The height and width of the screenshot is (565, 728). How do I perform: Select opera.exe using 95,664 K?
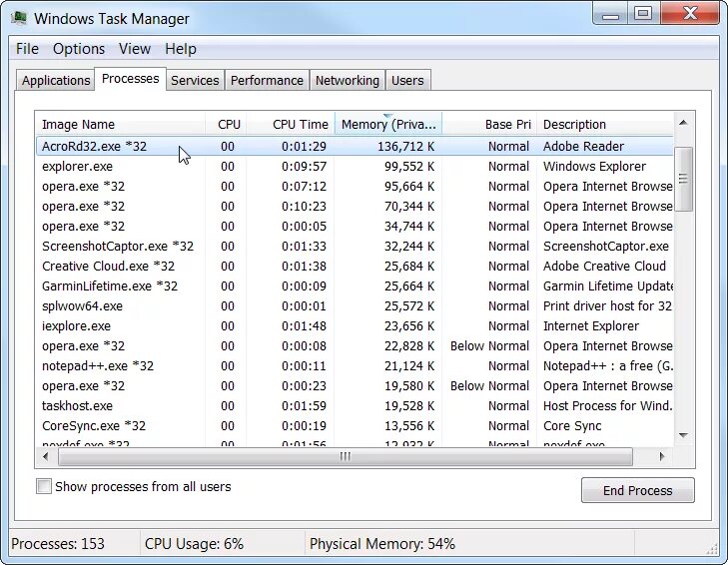click(355, 186)
